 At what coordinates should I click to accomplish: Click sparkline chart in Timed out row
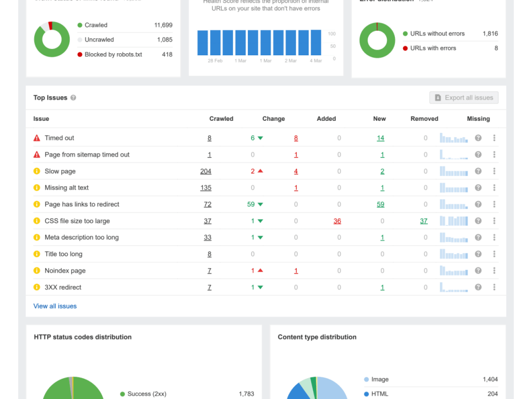[x=454, y=138]
